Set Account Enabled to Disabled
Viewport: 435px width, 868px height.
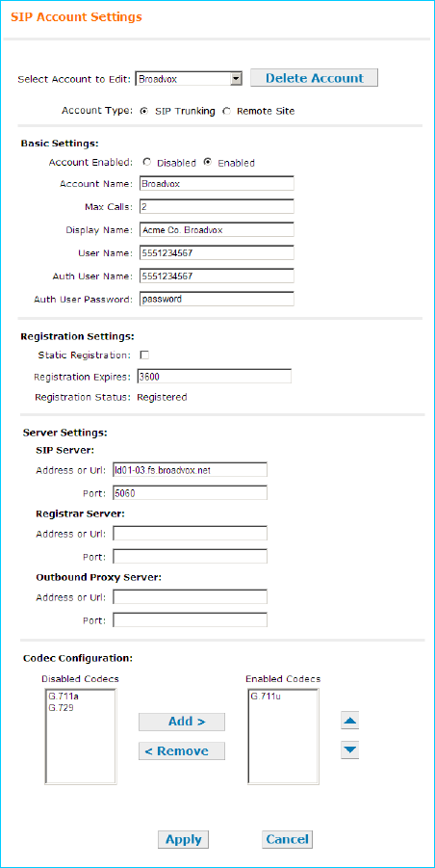[146, 163]
